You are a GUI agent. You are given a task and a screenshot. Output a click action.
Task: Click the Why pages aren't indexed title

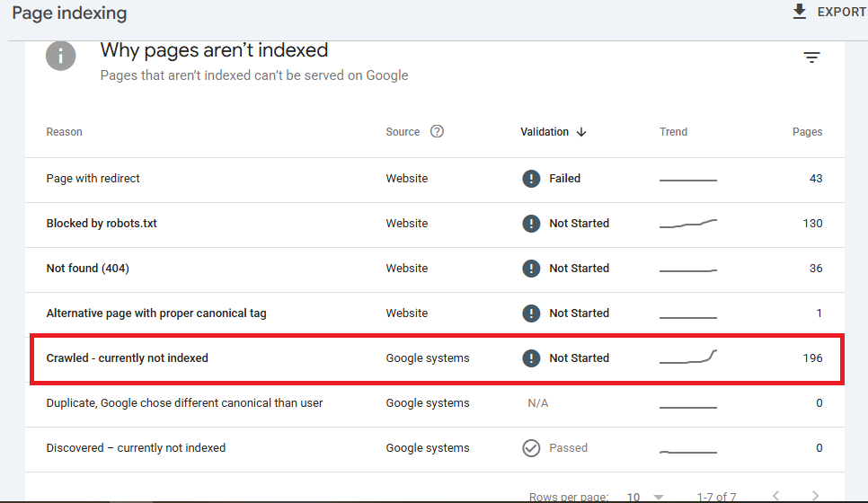point(214,49)
